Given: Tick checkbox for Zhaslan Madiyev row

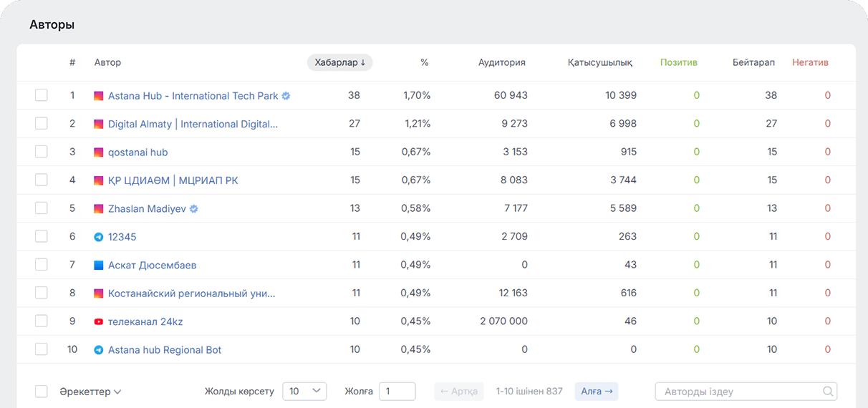Looking at the screenshot, I should [42, 208].
